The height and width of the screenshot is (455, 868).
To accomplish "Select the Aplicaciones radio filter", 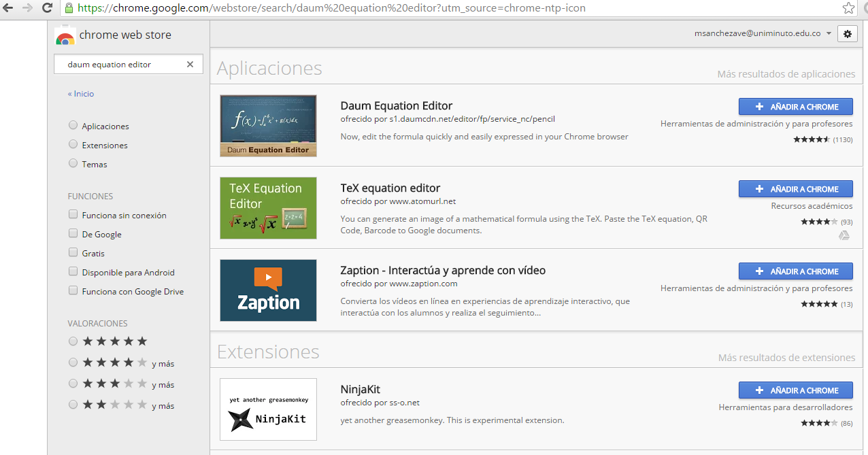I will pos(73,126).
